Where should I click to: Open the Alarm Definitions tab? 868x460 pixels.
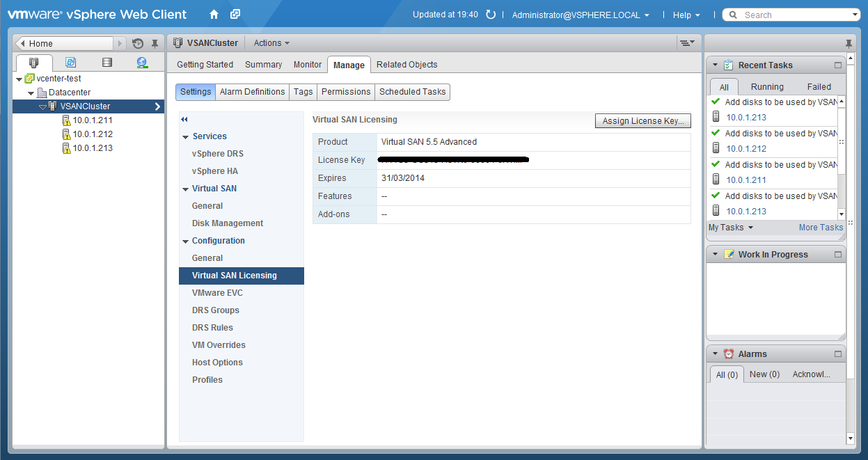(252, 91)
